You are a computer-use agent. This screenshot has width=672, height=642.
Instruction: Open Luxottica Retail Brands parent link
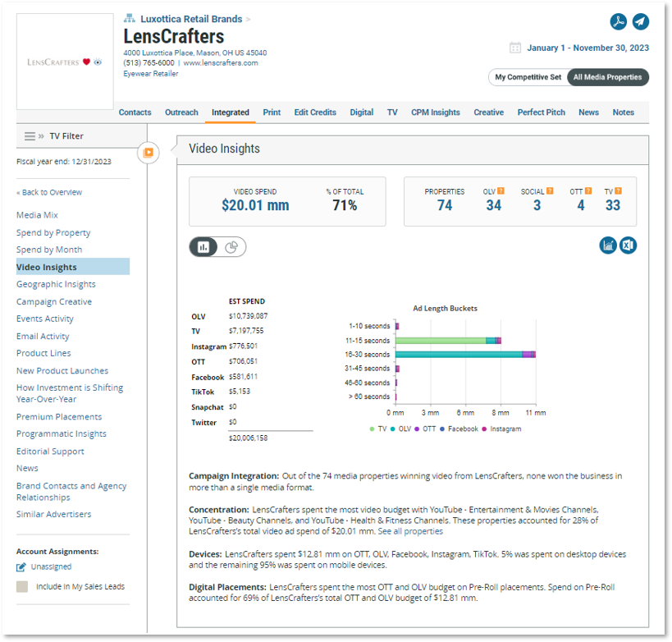pos(191,19)
